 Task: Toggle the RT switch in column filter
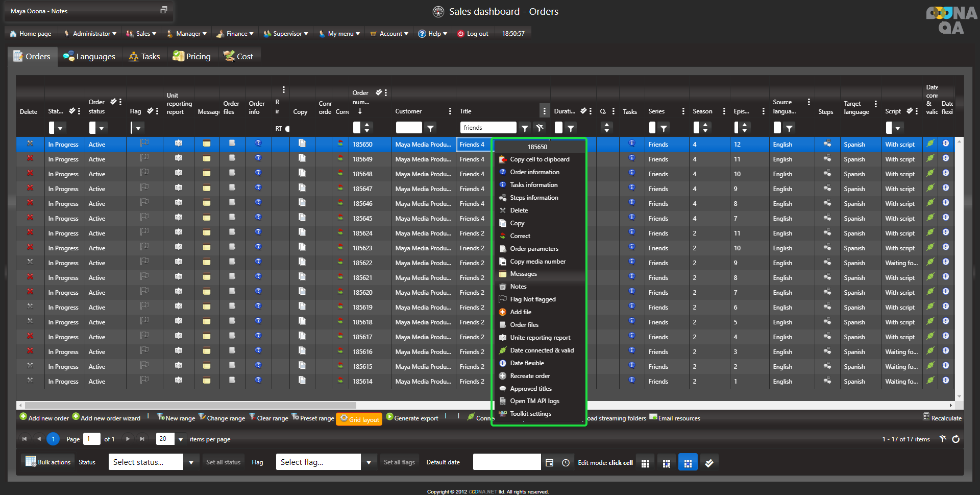point(287,129)
